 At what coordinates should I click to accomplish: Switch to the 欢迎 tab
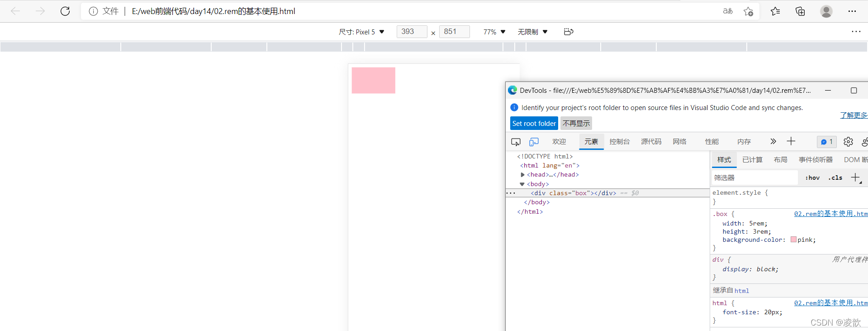[559, 142]
